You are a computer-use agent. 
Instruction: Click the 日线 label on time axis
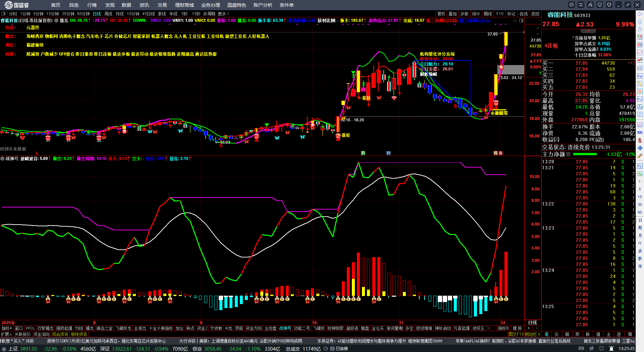[533, 322]
